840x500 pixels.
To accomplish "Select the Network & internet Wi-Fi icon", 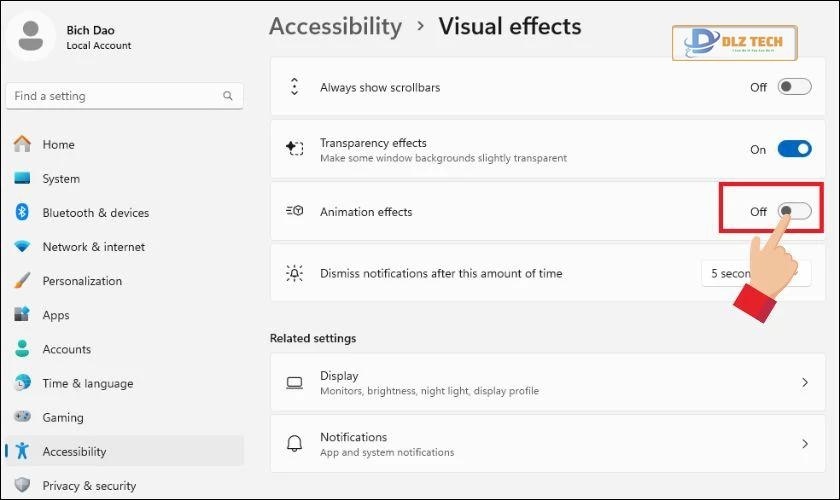I will (x=22, y=246).
